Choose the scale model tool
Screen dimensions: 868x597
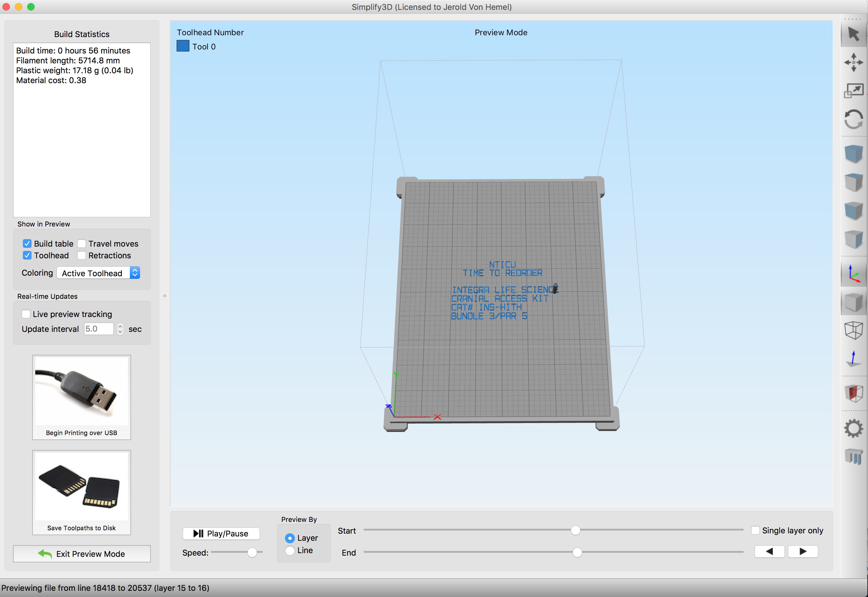853,91
